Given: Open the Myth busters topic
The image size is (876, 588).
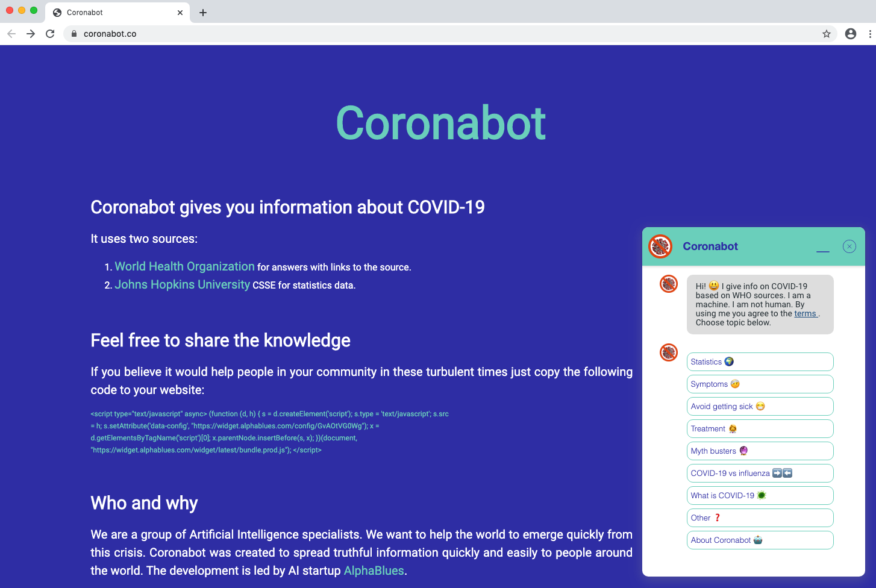Looking at the screenshot, I should [760, 451].
